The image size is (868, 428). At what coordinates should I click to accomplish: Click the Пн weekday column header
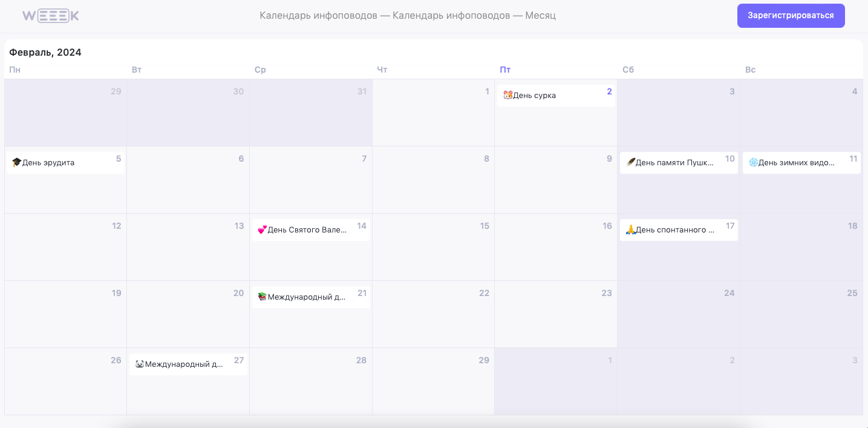[x=15, y=70]
